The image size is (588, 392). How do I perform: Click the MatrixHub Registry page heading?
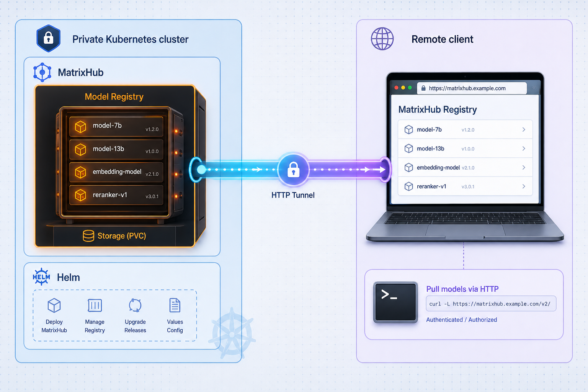(x=438, y=109)
